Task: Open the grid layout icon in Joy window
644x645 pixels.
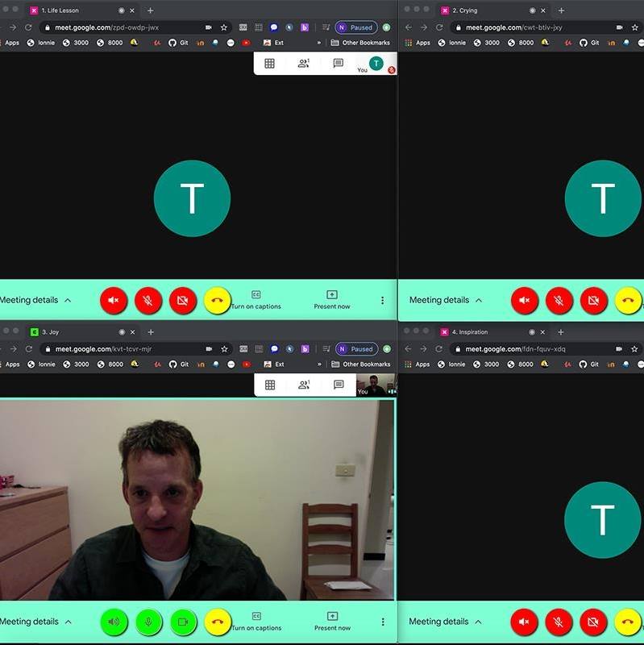Action: pyautogui.click(x=270, y=385)
